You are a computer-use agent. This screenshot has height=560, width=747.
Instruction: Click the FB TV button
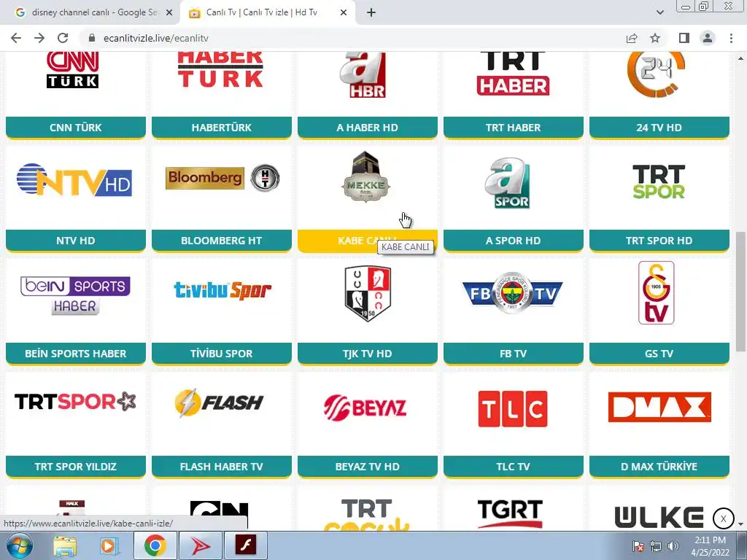coord(513,354)
